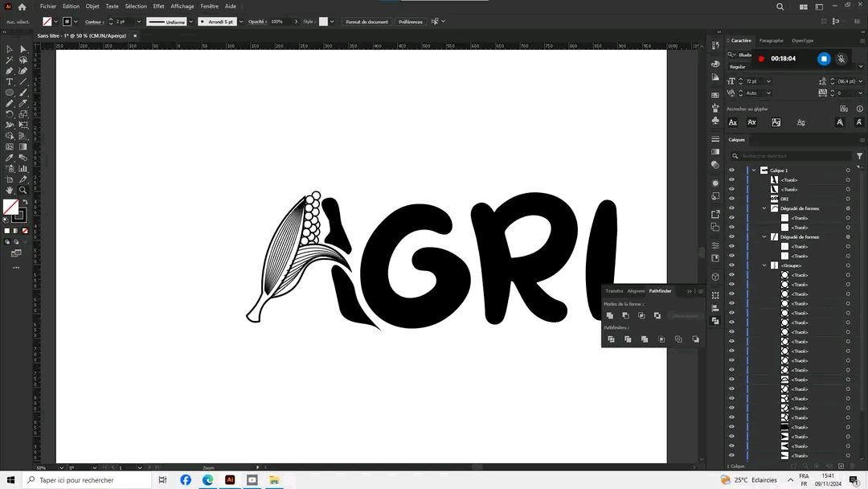
Task: Click the Home icon in top bar
Action: pos(22,6)
